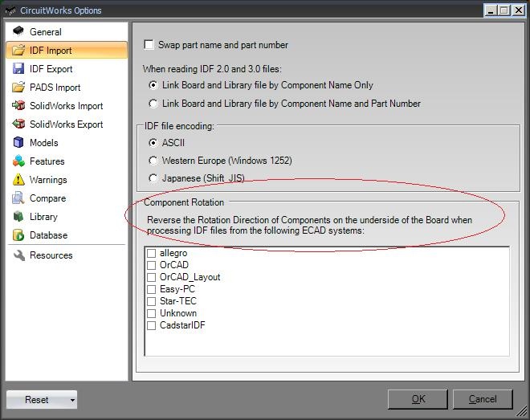Tick the Easy-PC checkbox
The width and height of the screenshot is (530, 420).
point(151,289)
